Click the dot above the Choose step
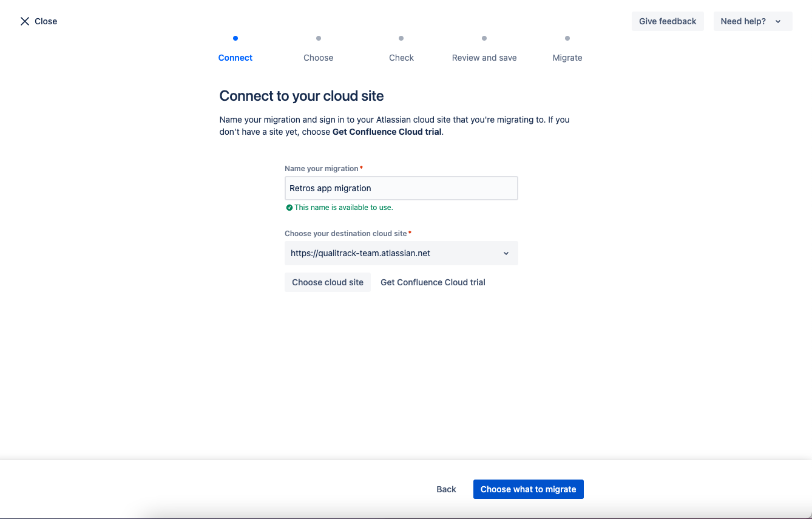The width and height of the screenshot is (812, 519). coord(319,38)
